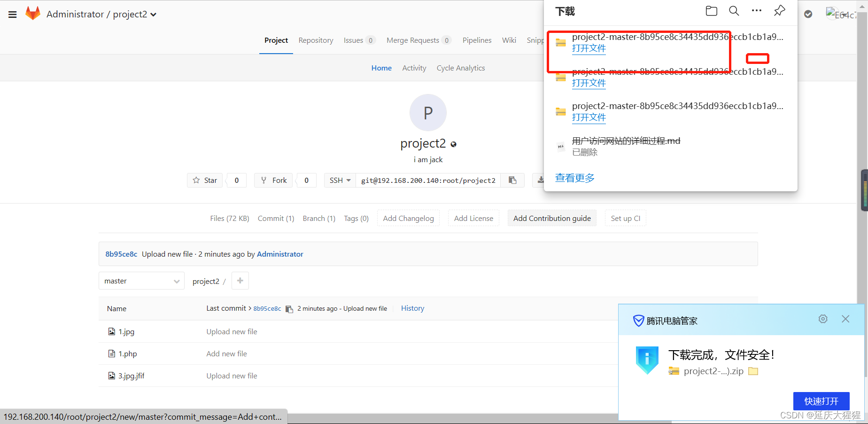
Task: Open file 3.jpg.jfif
Action: [x=132, y=376]
